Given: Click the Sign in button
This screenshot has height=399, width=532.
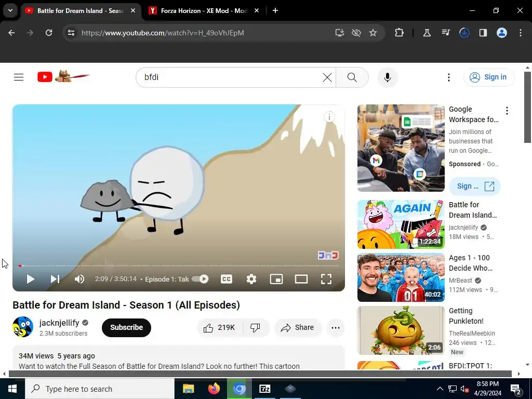Looking at the screenshot, I should 489,77.
